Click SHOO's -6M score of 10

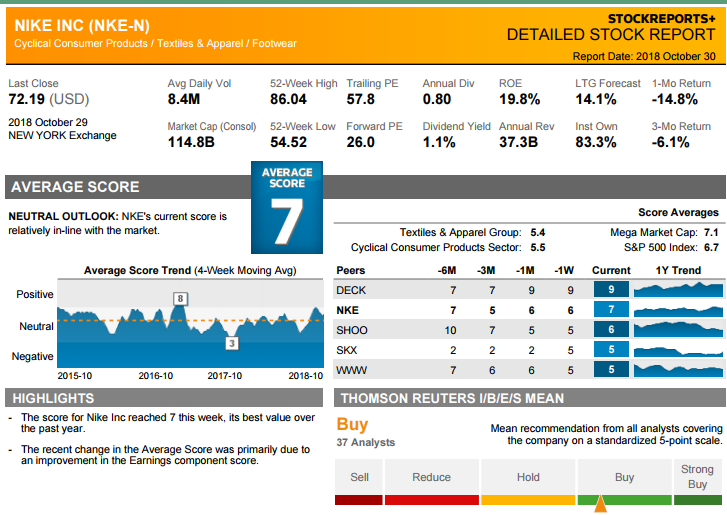(x=450, y=331)
